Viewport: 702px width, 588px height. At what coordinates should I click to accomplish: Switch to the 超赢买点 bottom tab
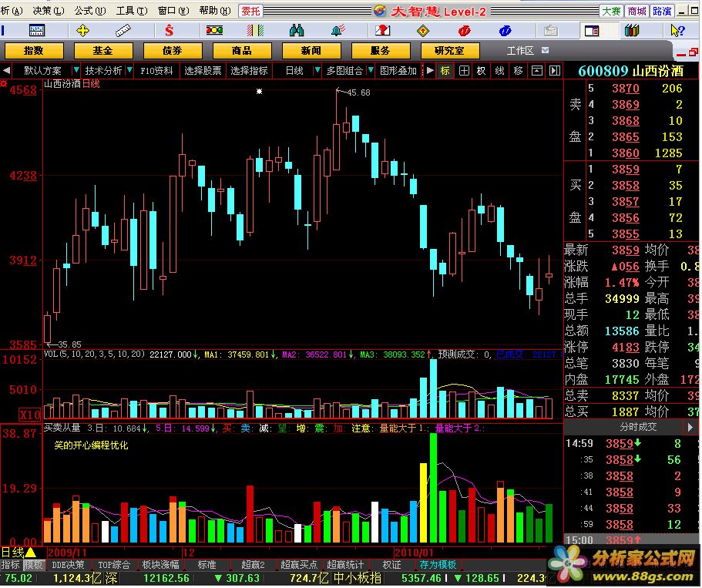299,565
